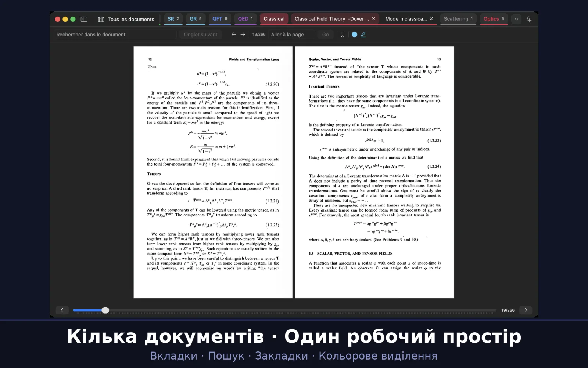This screenshot has height=368, width=588.
Task: Open Tous les documents library
Action: pos(126,19)
